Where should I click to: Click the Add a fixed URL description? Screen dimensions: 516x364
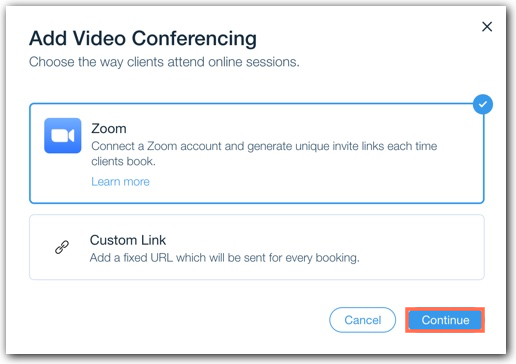[225, 258]
